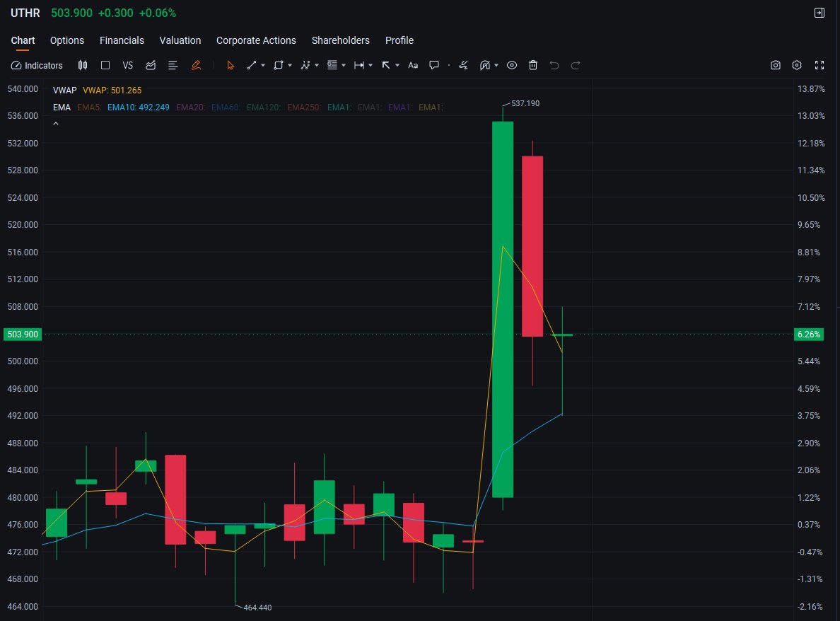The height and width of the screenshot is (621, 840).
Task: Expand the magnet tool dropdown arrow
Action: 496,65
